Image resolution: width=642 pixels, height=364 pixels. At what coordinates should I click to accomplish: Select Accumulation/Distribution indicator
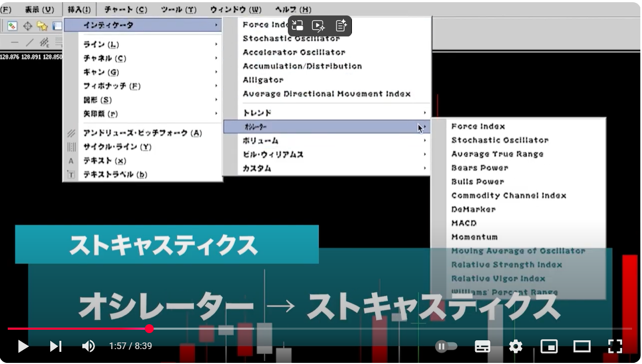(302, 66)
